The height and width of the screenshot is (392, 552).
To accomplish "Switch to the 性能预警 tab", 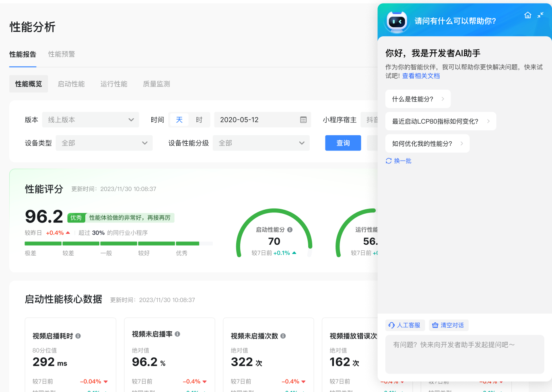I will click(x=62, y=54).
